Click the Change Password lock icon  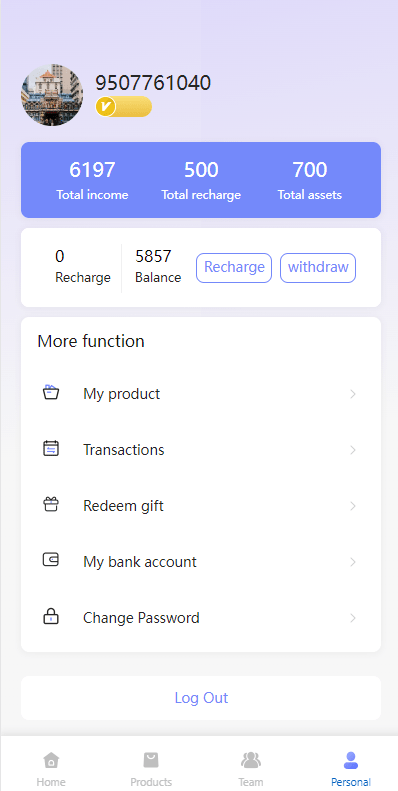click(51, 616)
